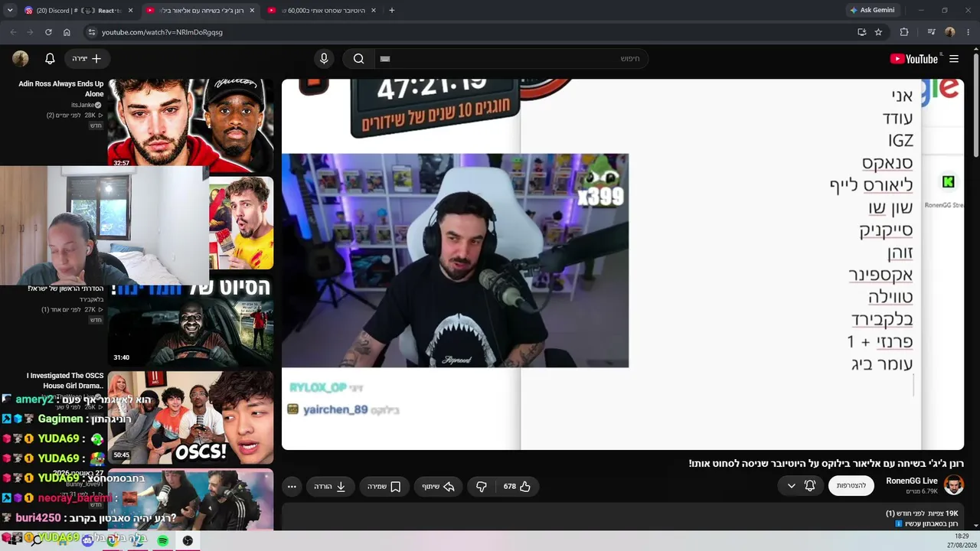The image size is (980, 551).
Task: Switch to the 60,000 YouTube tab
Action: (322, 10)
